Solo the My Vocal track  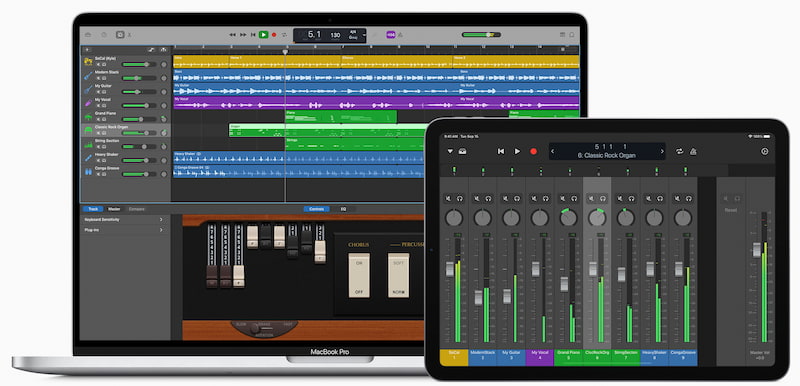click(104, 106)
